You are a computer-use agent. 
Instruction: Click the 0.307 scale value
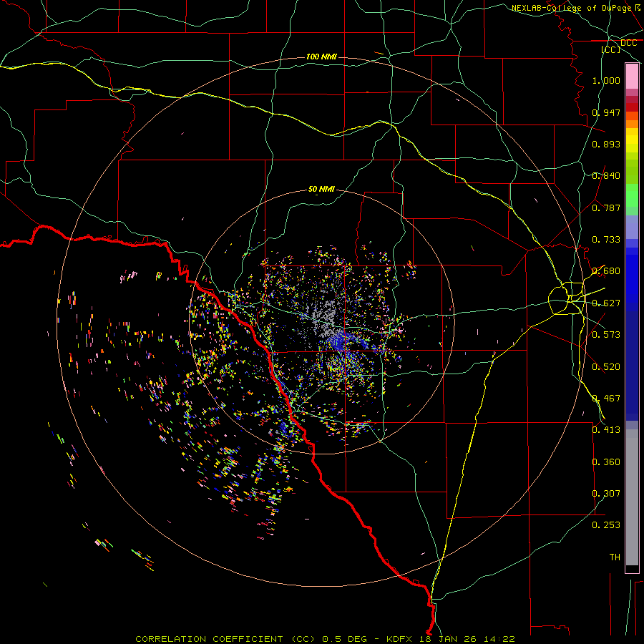(x=606, y=494)
